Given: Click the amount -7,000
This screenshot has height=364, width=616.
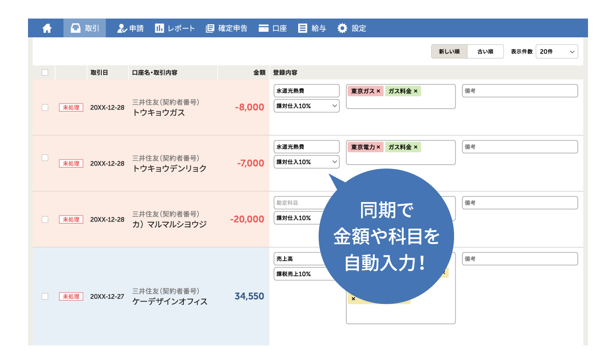Looking at the screenshot, I should pos(251,163).
